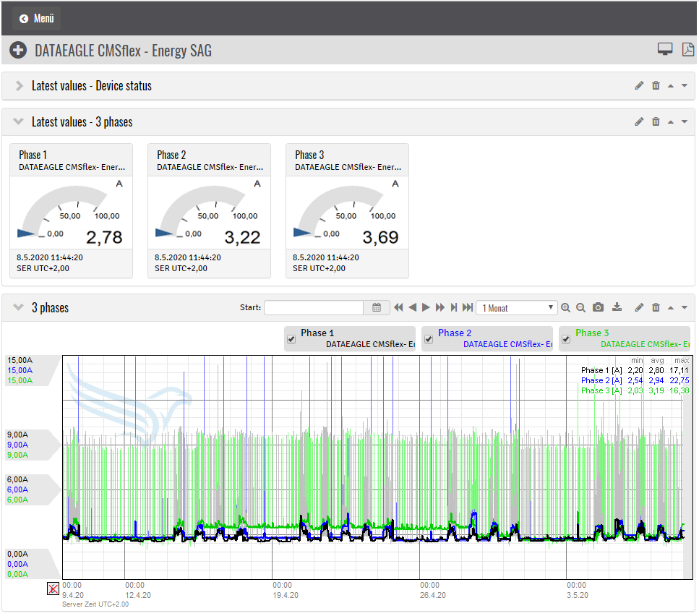This screenshot has height=616, width=699.
Task: Click the red X icon below chart
Action: point(53,589)
